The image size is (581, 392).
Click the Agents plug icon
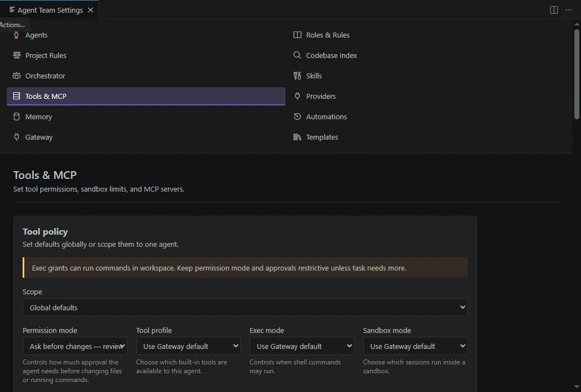[x=17, y=35]
